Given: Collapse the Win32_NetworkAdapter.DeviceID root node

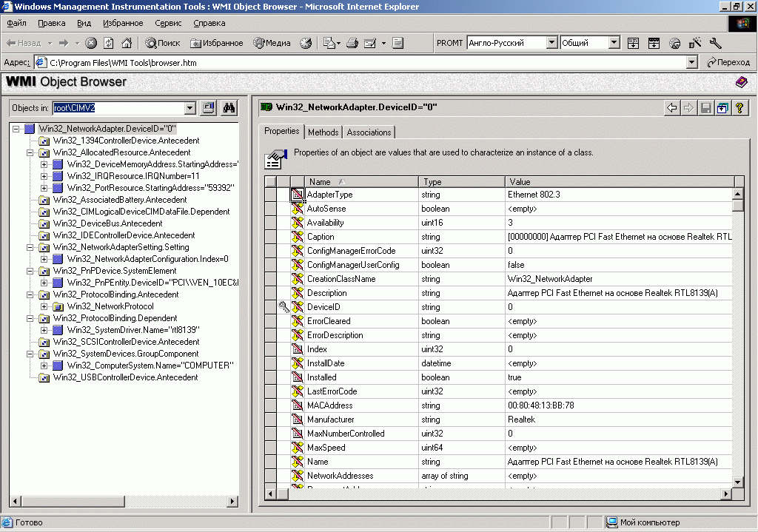Looking at the screenshot, I should coord(16,129).
